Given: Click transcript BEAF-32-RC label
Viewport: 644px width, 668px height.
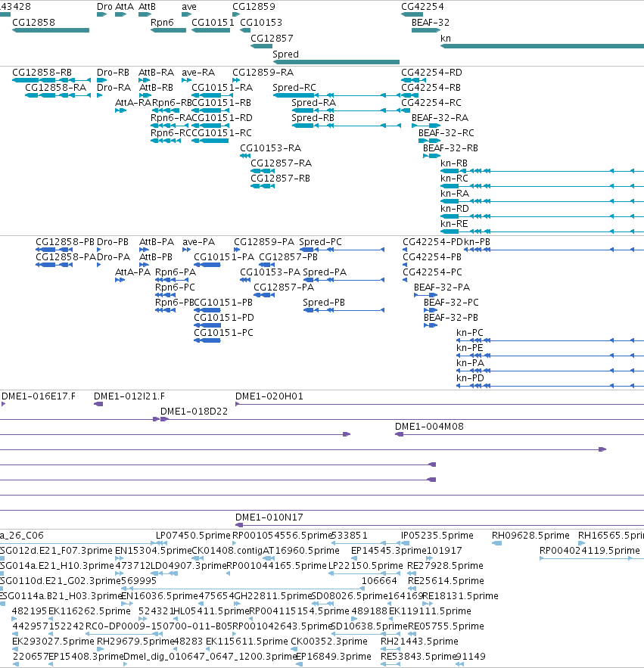Looking at the screenshot, I should [446, 133].
